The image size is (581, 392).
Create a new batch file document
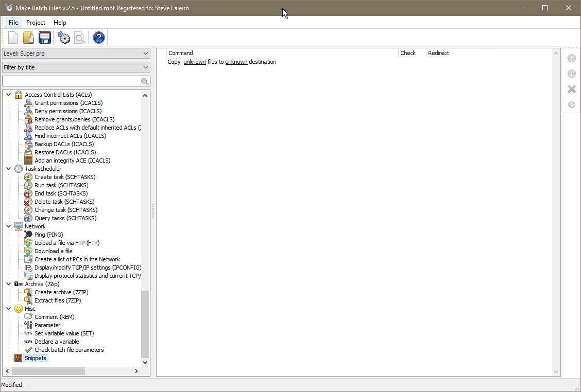click(x=12, y=37)
